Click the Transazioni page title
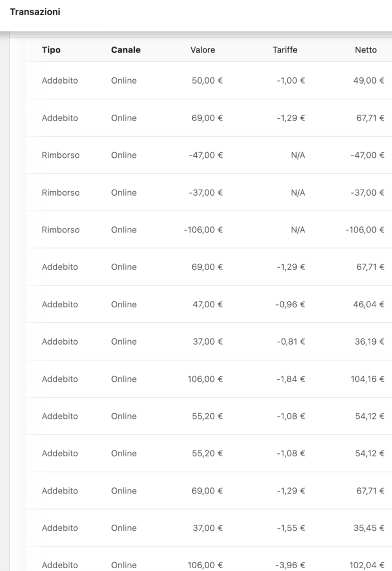The image size is (392, 571). tap(35, 12)
